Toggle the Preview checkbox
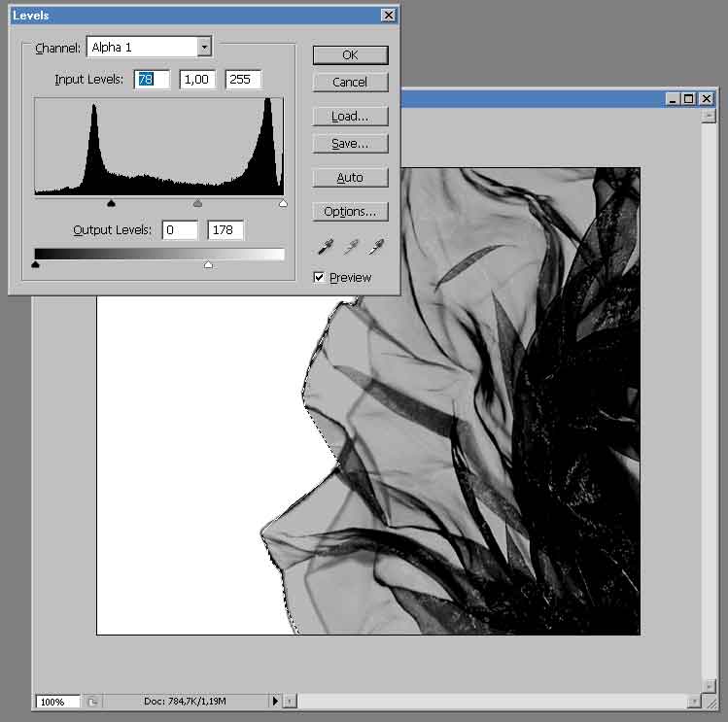Image resolution: width=728 pixels, height=722 pixels. click(319, 277)
